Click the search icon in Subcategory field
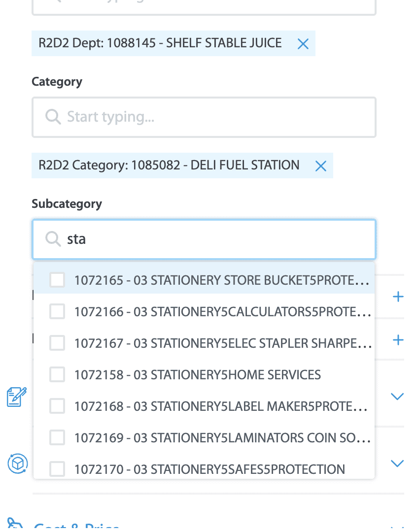The image size is (417, 532). [53, 239]
